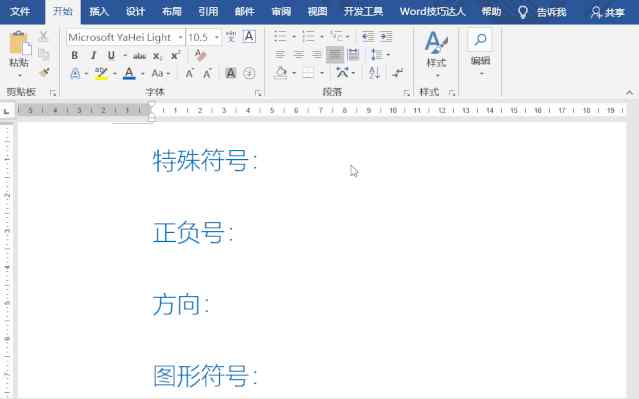Click the paragraph shading bucket icon
Screen dimensions: 639x399
point(281,73)
